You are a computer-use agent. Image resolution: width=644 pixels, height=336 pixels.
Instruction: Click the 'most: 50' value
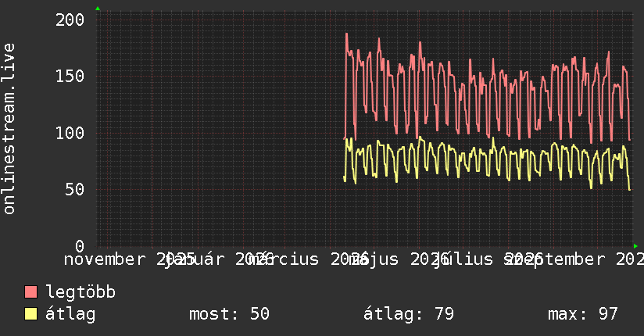coord(229,314)
